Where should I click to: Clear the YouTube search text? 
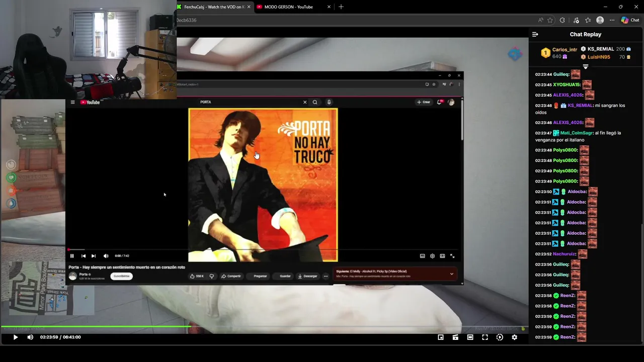point(304,102)
